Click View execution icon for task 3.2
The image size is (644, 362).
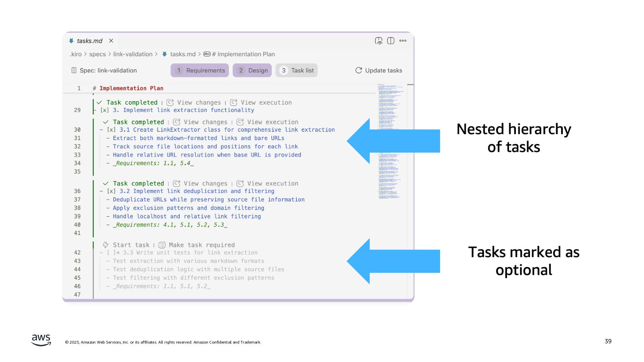click(240, 184)
